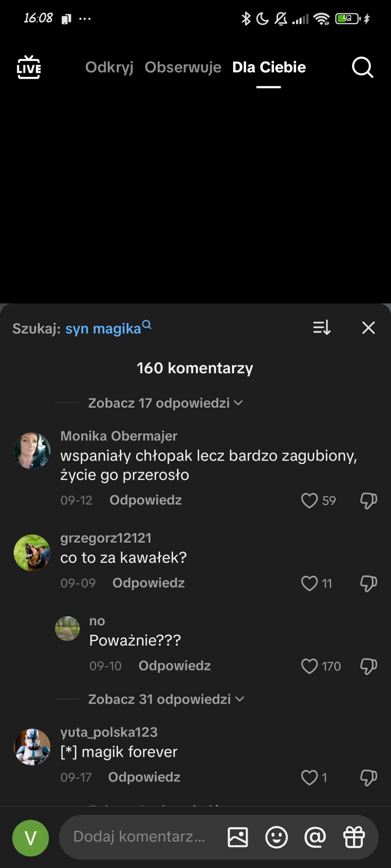Reply to grzegorz12121 via Odpowiedz
This screenshot has width=391, height=868.
click(148, 583)
